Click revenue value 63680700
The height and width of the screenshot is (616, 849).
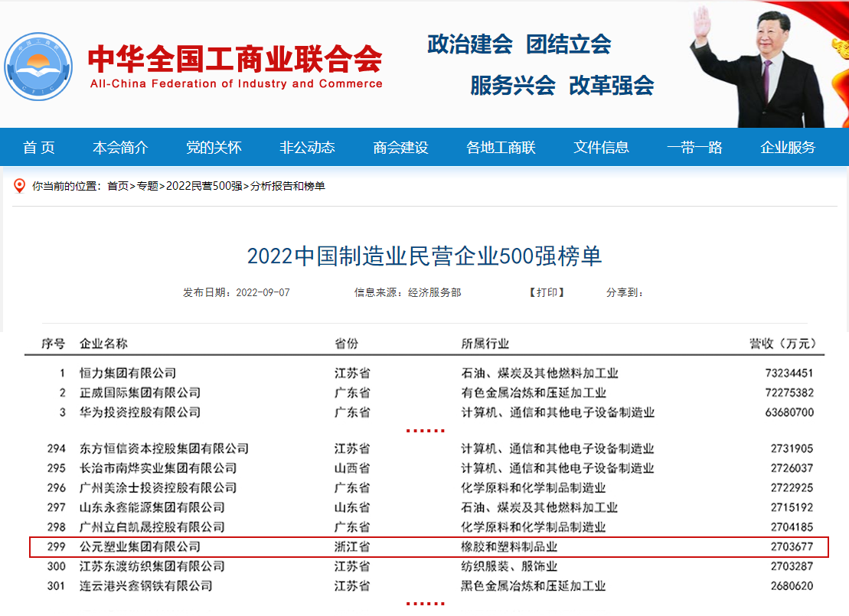click(789, 412)
